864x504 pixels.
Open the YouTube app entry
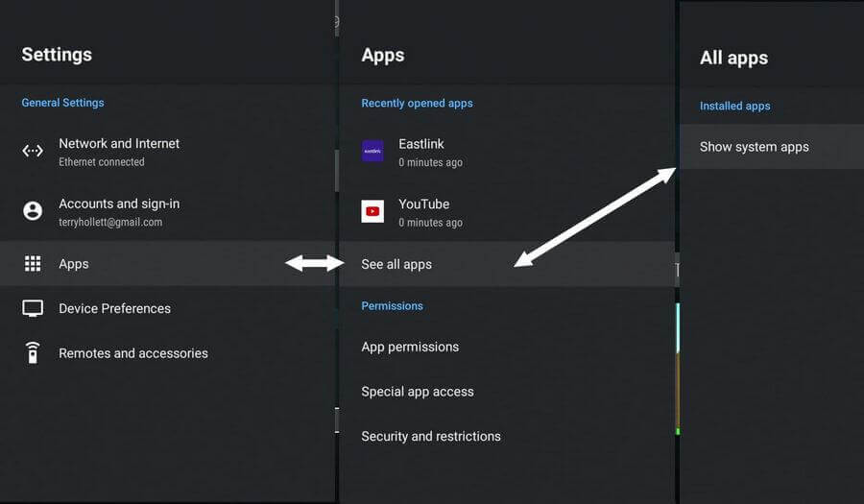(424, 204)
